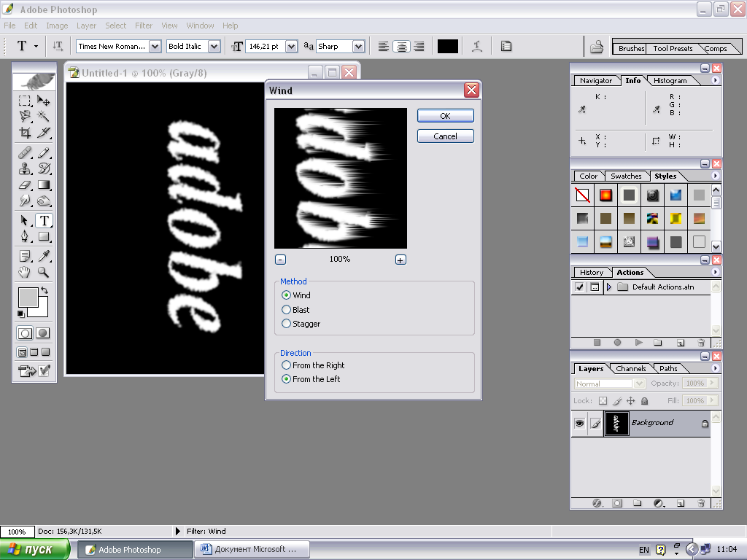The width and height of the screenshot is (747, 560).
Task: Toggle the Character and Paragraph palettes
Action: (506, 46)
